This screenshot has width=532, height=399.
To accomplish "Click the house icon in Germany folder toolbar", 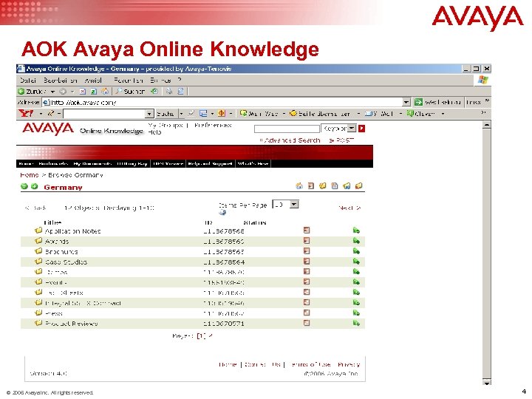I will click(299, 185).
